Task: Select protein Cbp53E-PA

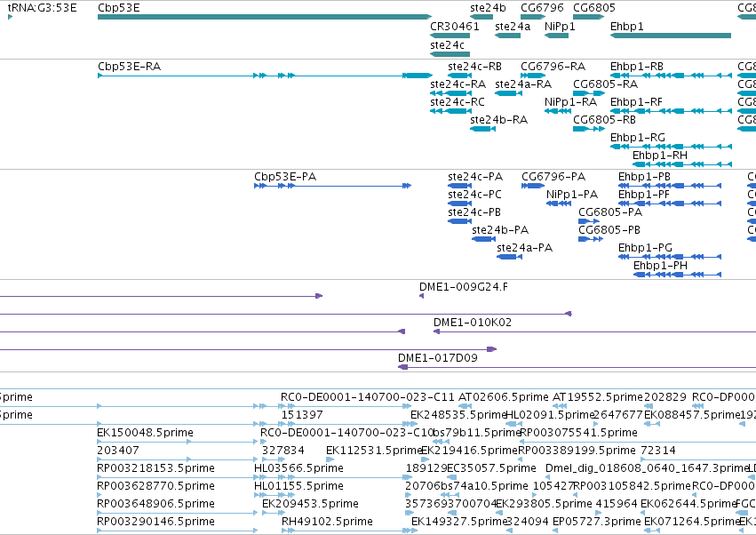Action: 332,186
